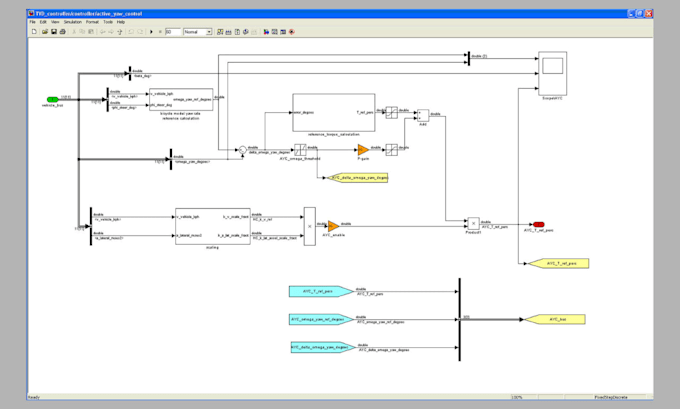The image size is (680, 409).
Task: Go up to the parent system icon
Action: pos(120,32)
